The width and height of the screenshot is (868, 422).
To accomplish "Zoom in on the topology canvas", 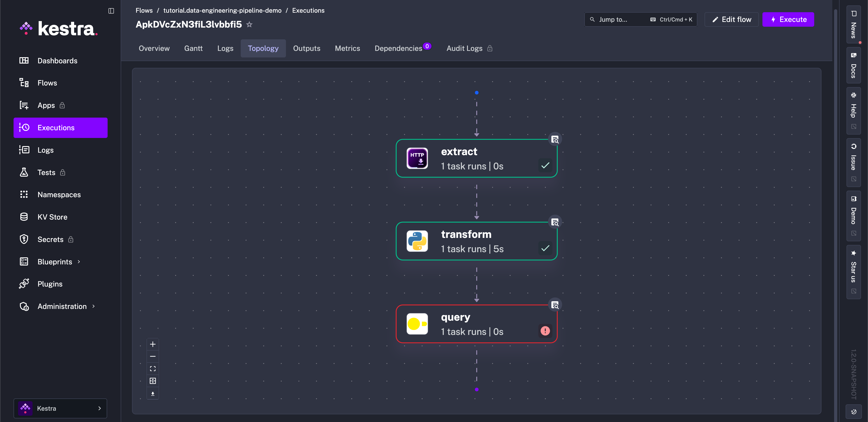I will point(153,344).
